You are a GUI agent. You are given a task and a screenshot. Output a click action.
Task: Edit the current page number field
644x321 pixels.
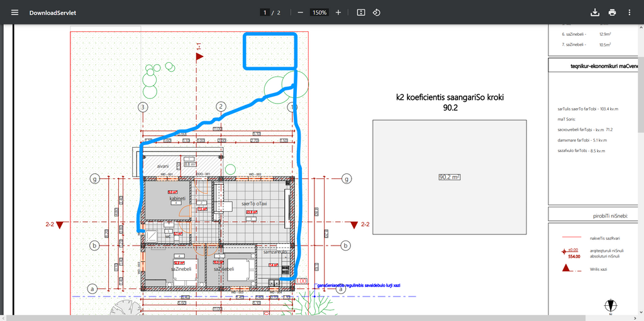pyautogui.click(x=265, y=13)
